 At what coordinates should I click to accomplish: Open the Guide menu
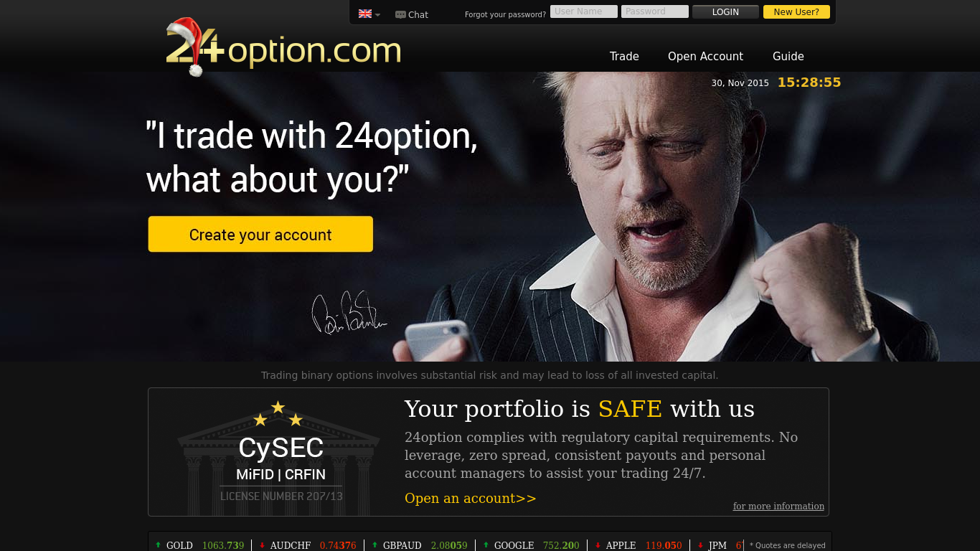click(x=788, y=56)
